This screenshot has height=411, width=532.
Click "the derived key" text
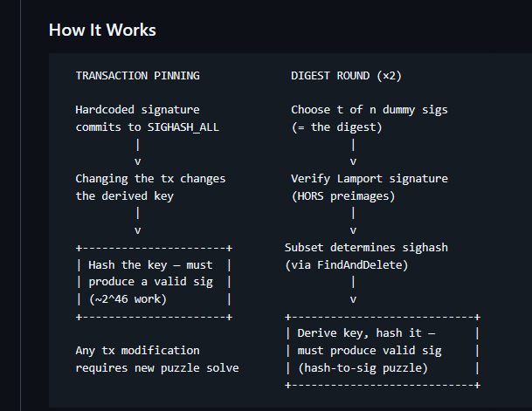[x=124, y=196]
